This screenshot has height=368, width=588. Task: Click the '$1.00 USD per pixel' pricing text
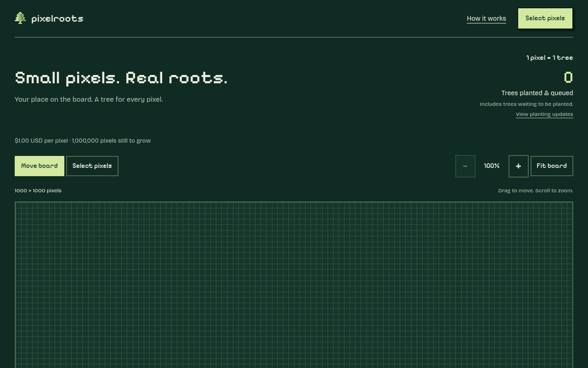(41, 141)
